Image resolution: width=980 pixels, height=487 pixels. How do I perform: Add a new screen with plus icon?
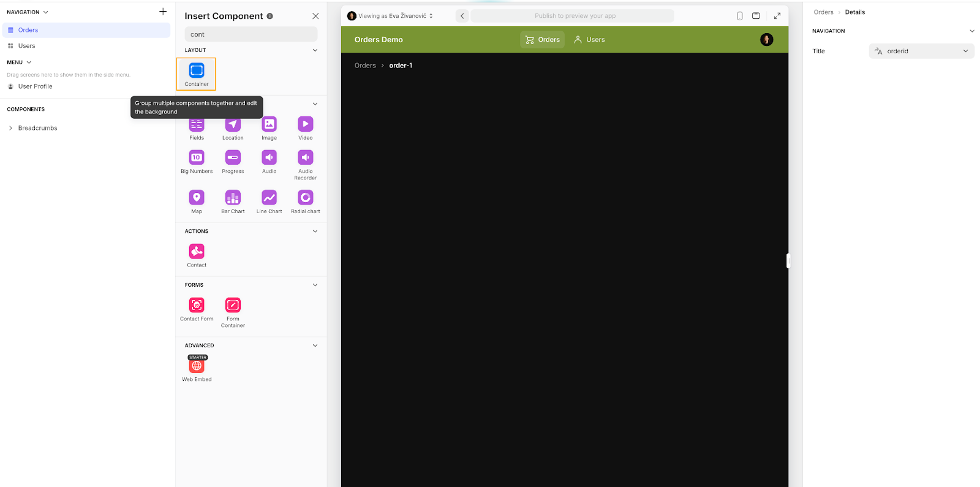tap(163, 12)
